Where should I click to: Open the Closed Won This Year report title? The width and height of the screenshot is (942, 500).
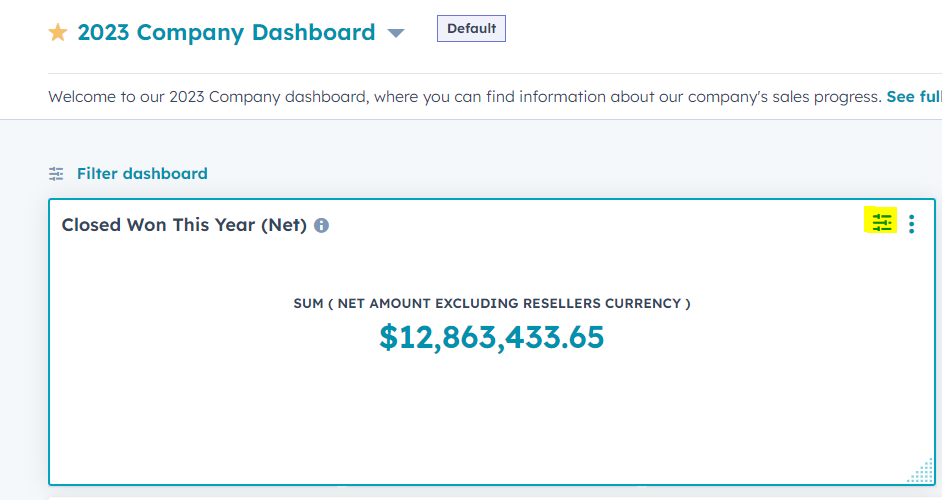[184, 225]
